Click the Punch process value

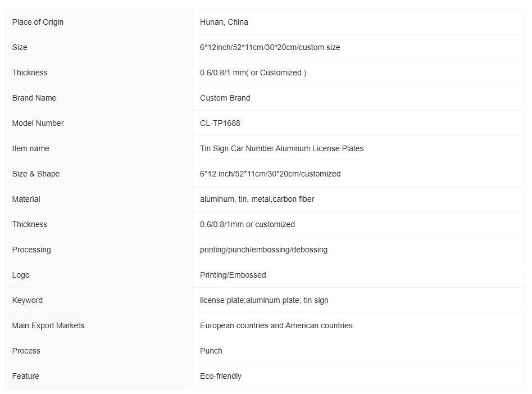click(211, 351)
